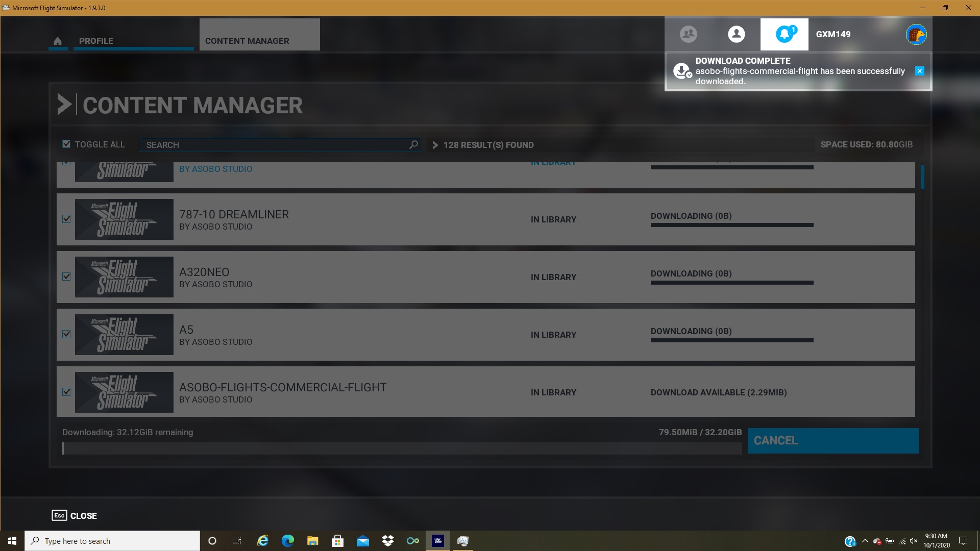This screenshot has height=551, width=980.
Task: Click A5 download progress bar
Action: (x=732, y=340)
